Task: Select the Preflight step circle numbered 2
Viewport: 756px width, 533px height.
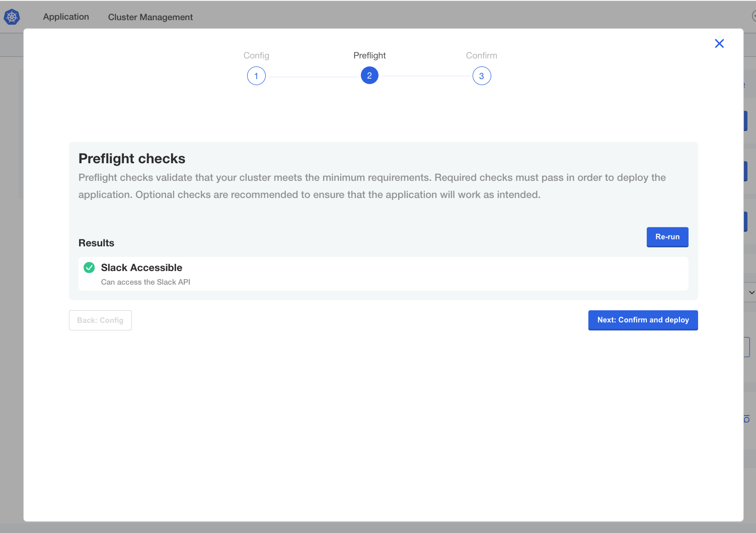Action: click(x=369, y=75)
